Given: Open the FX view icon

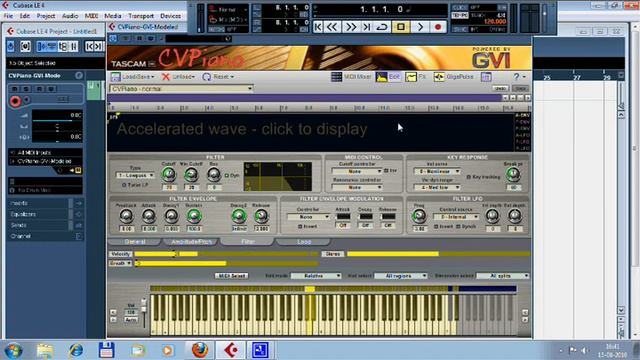Looking at the screenshot, I should coord(416,77).
